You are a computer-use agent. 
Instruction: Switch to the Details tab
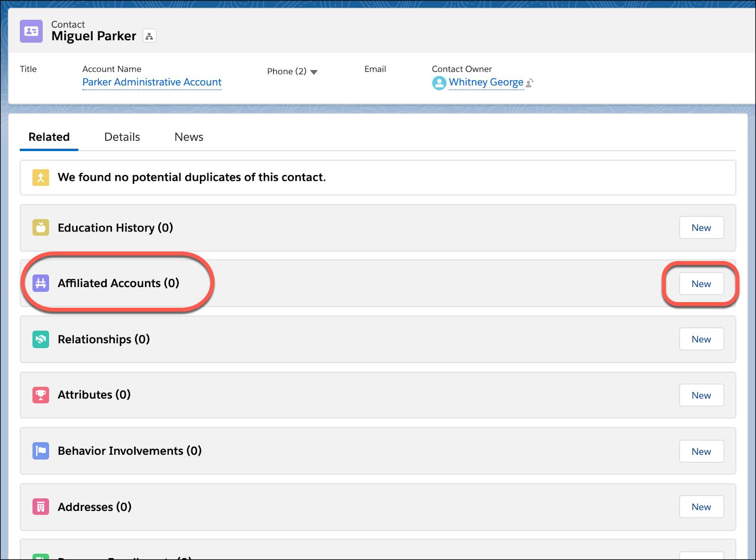coord(122,137)
